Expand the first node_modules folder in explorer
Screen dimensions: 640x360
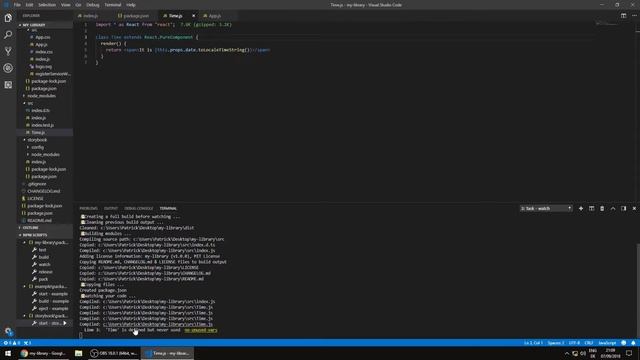[41, 96]
